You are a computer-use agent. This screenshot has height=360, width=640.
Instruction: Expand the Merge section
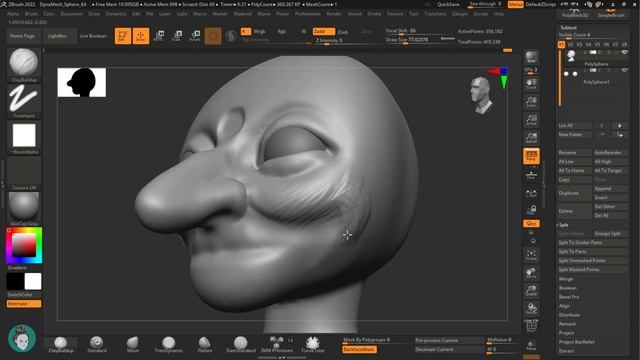566,279
